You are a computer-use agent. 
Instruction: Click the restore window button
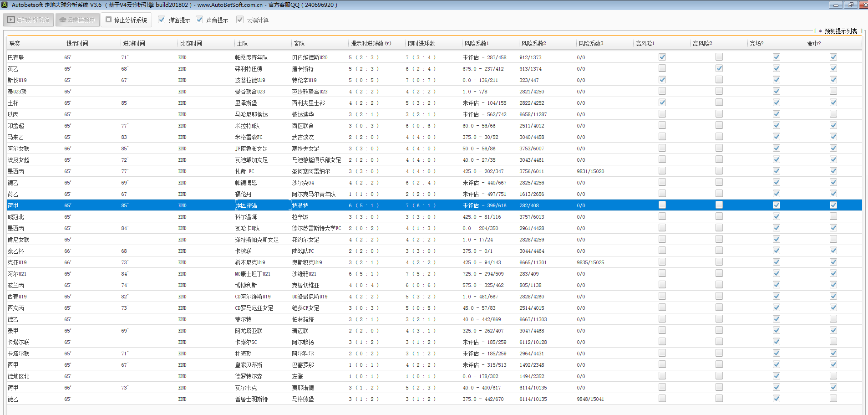click(850, 5)
